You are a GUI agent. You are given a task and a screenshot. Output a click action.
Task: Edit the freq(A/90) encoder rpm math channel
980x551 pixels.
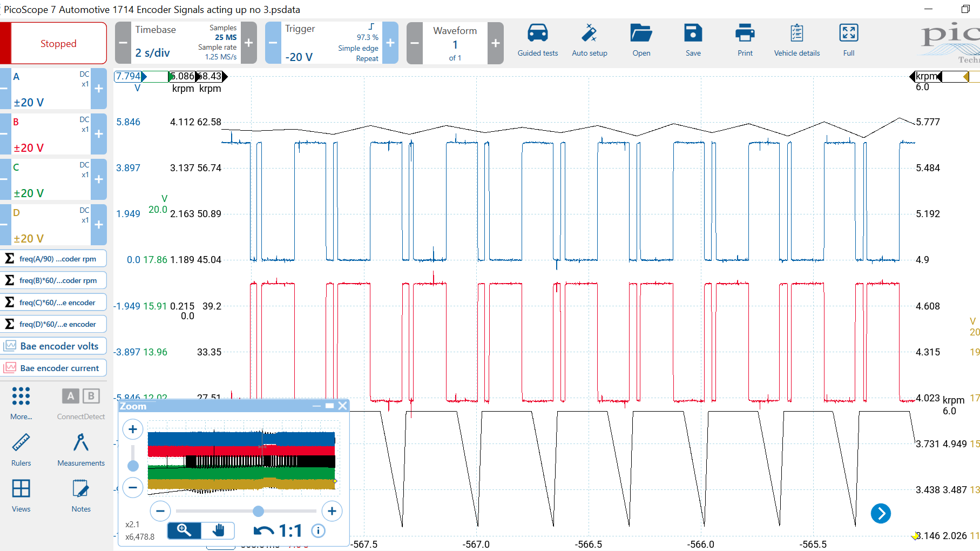point(54,258)
